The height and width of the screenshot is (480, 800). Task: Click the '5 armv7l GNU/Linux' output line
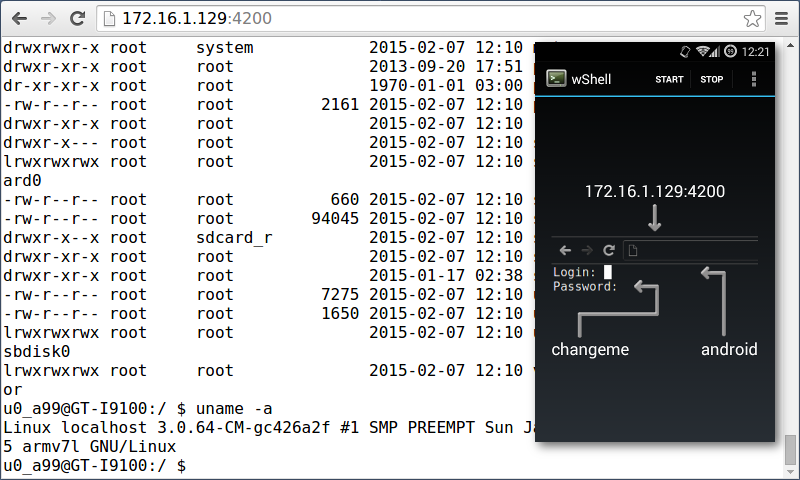(90, 446)
